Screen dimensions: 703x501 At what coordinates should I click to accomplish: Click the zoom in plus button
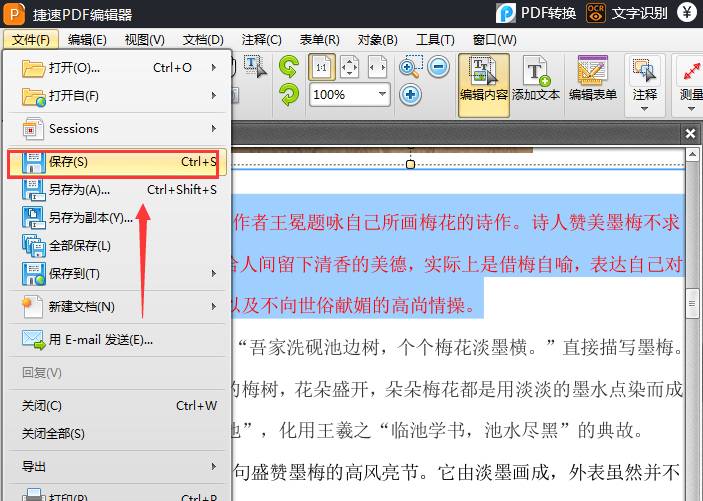(410, 95)
